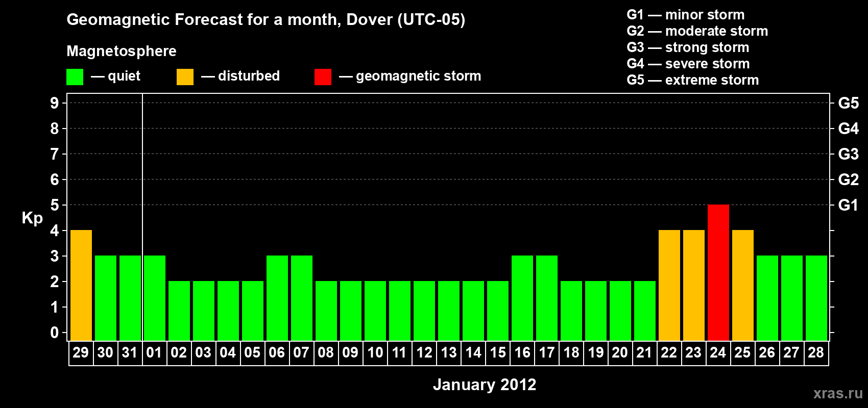The width and height of the screenshot is (868, 408).
Task: Click the G4 right axis label
Action: pos(848,129)
